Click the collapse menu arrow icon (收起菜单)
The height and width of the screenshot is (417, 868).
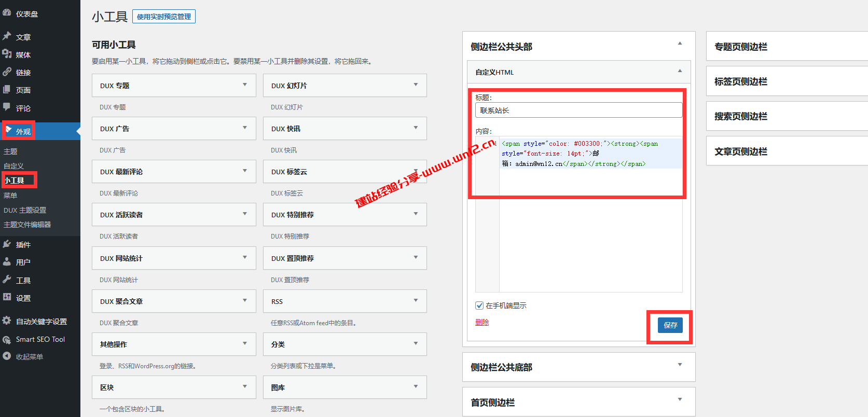point(7,356)
